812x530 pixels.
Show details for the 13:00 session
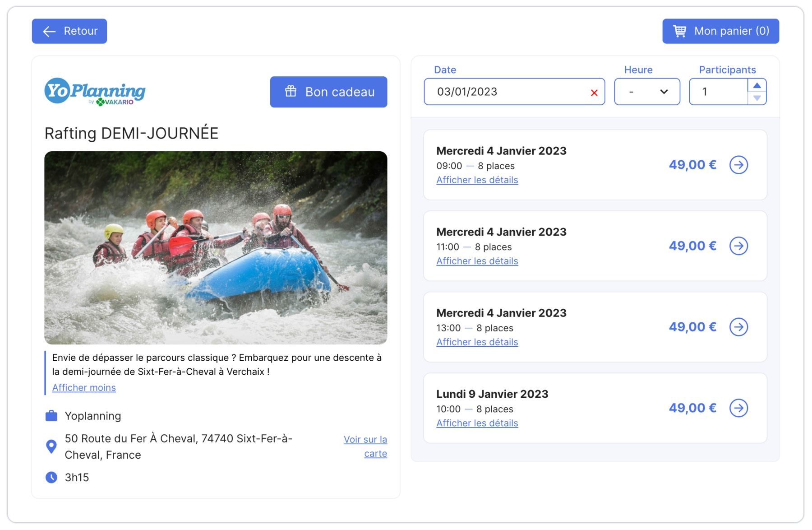477,342
